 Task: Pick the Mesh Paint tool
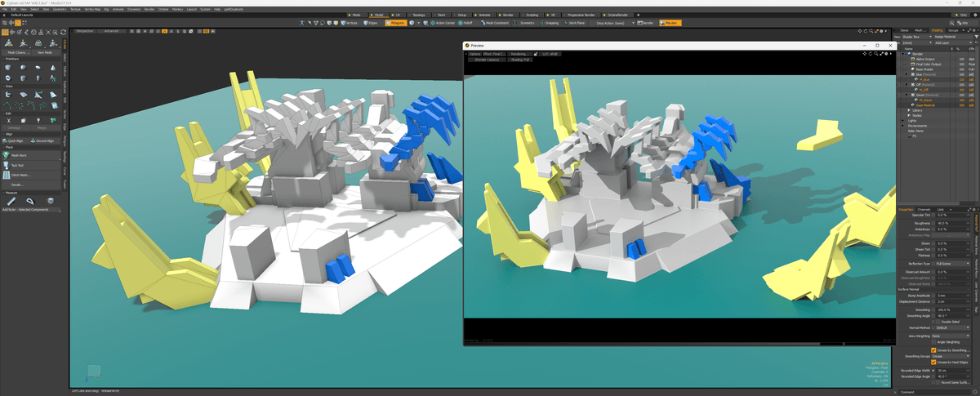click(x=31, y=155)
